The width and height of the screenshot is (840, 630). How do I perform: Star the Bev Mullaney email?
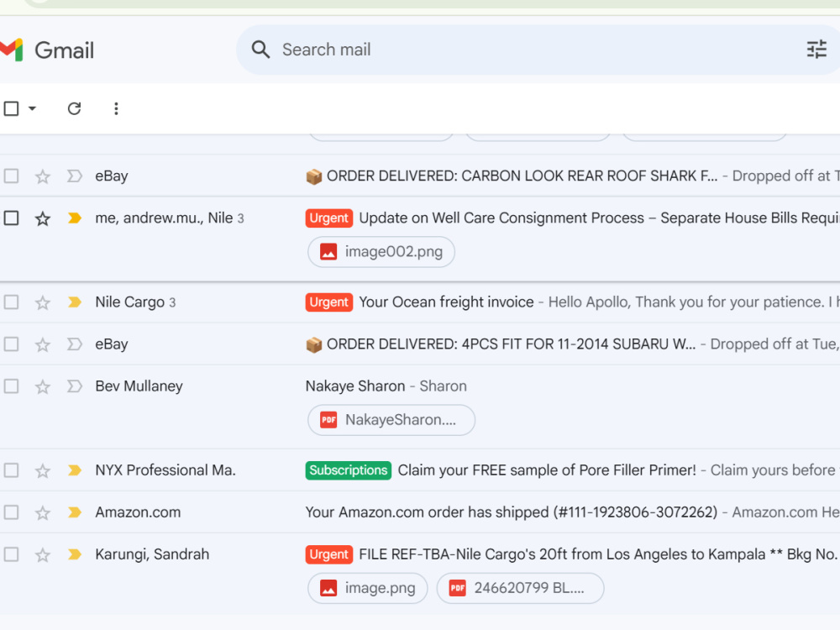tap(43, 386)
